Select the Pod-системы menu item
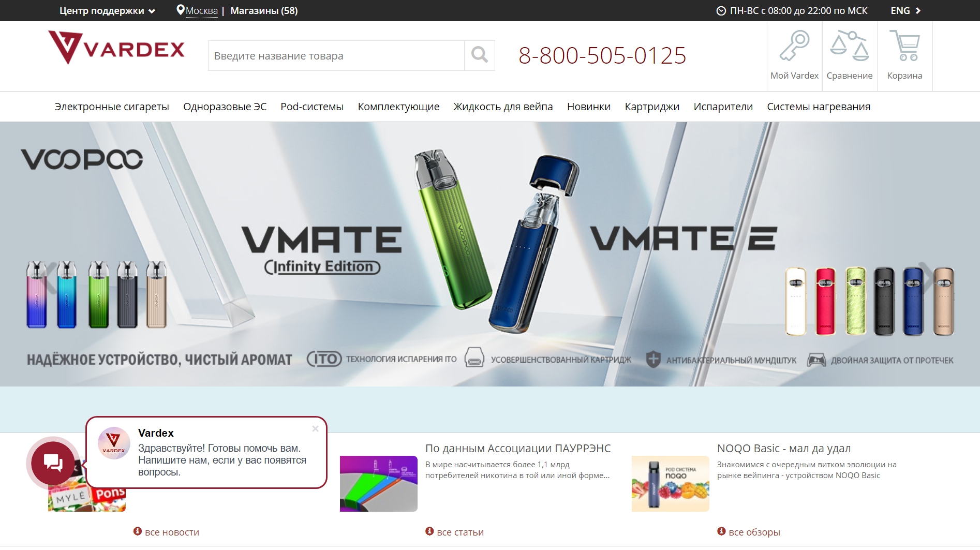Viewport: 980px width, 550px height. (x=312, y=107)
